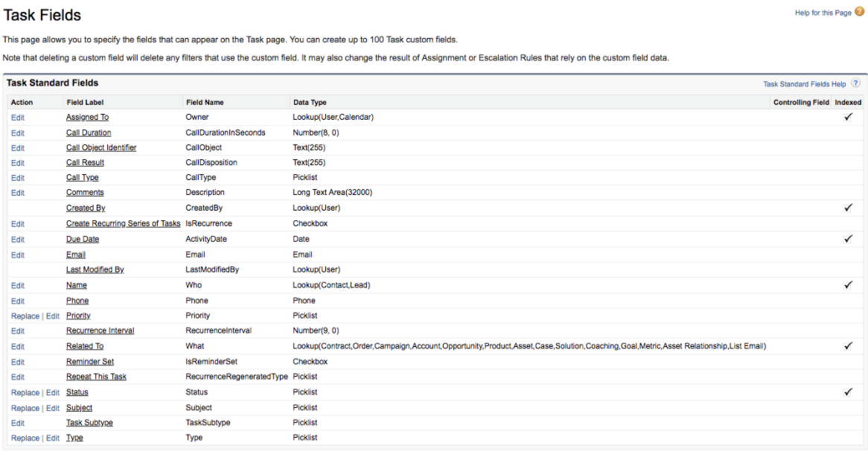Open the Call Object Identifier field details
868x454 pixels.
[x=100, y=147]
